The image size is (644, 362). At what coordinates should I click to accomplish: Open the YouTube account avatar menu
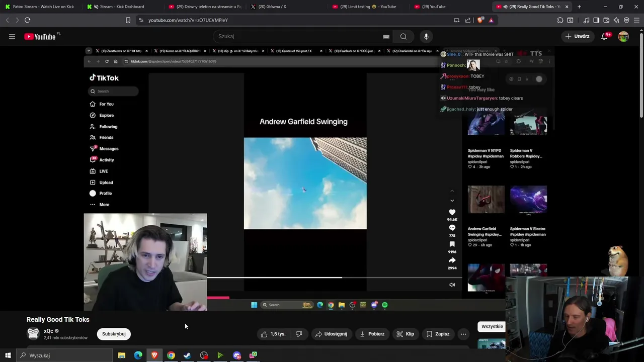[623, 36]
